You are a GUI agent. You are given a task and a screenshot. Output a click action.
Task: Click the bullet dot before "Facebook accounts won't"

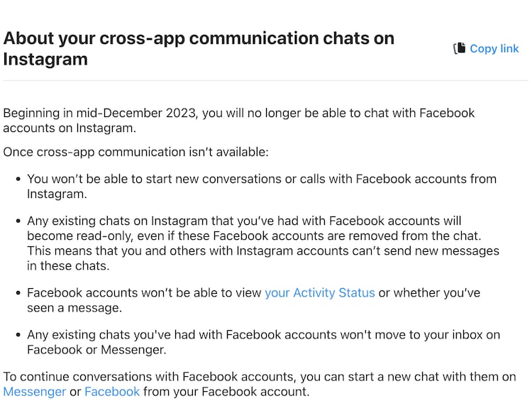pos(18,293)
